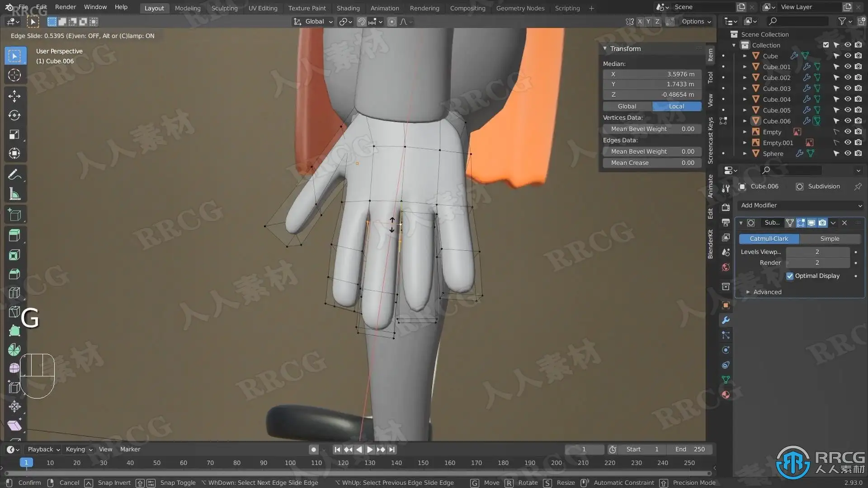
Task: Hide Cube.003 with its eye icon
Action: pos(848,89)
